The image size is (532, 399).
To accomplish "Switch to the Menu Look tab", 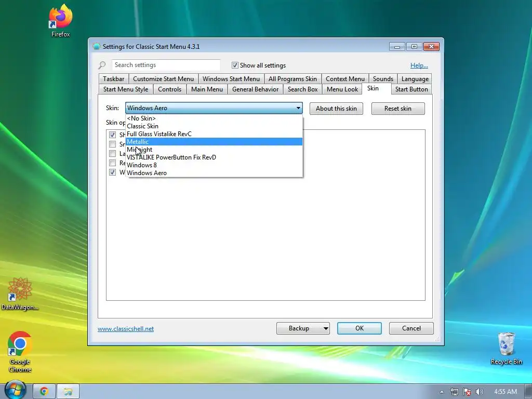I will tap(342, 89).
